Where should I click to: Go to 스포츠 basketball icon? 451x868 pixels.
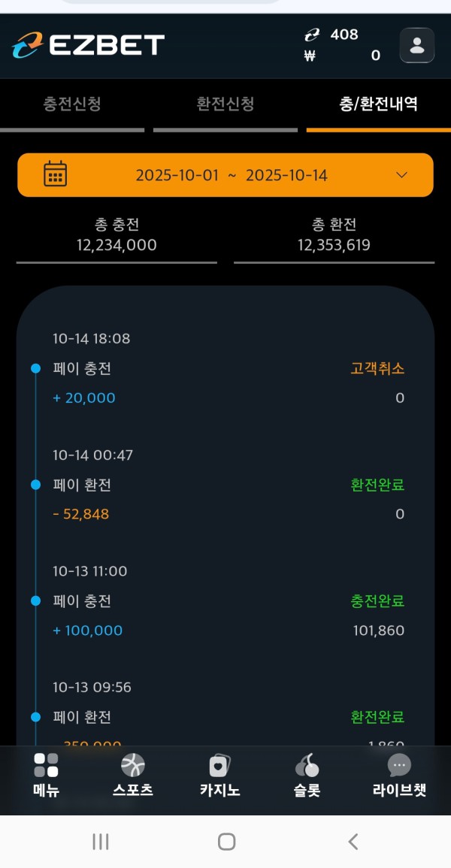tap(133, 765)
